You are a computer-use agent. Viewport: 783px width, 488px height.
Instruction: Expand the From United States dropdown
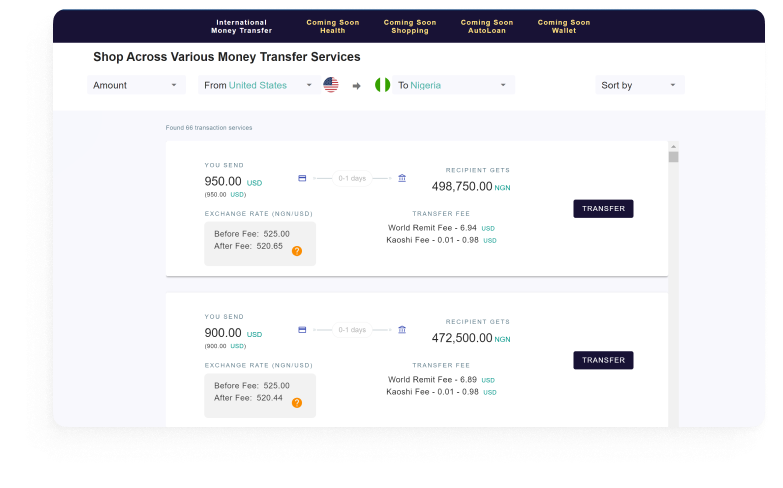click(x=258, y=85)
